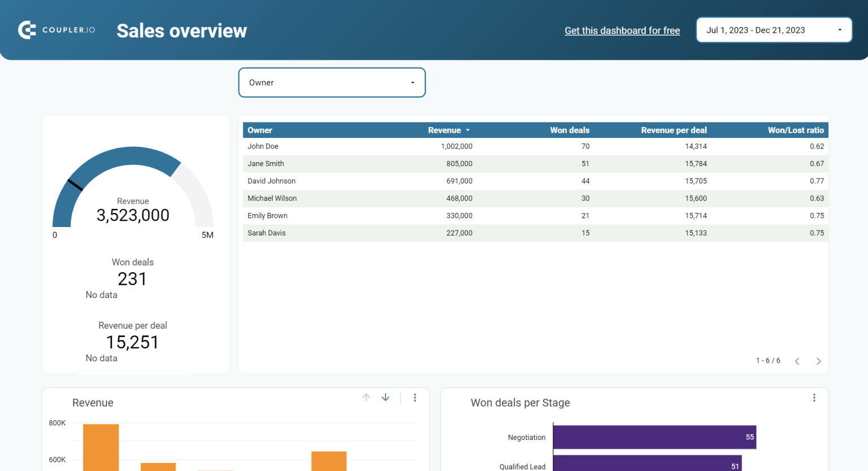Open the Won deals per Stage options menu
Viewport: 868px width, 471px height.
pos(814,397)
